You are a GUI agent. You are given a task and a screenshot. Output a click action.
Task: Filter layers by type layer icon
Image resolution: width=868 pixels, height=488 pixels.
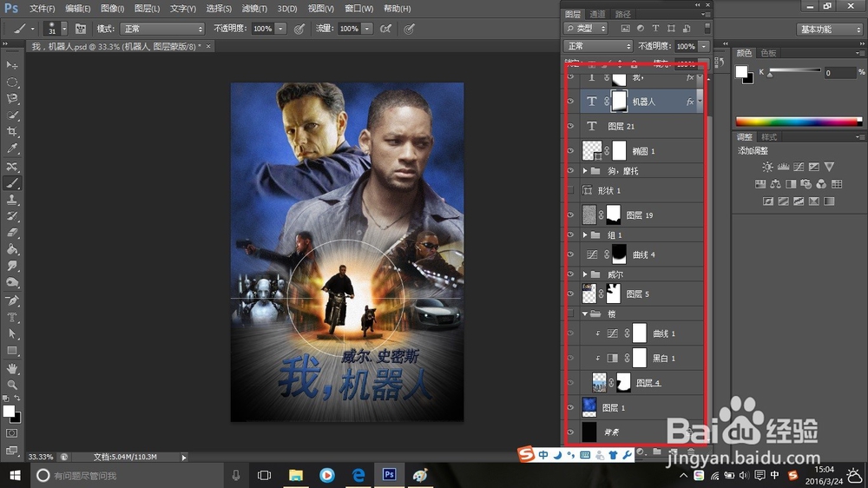coord(655,29)
